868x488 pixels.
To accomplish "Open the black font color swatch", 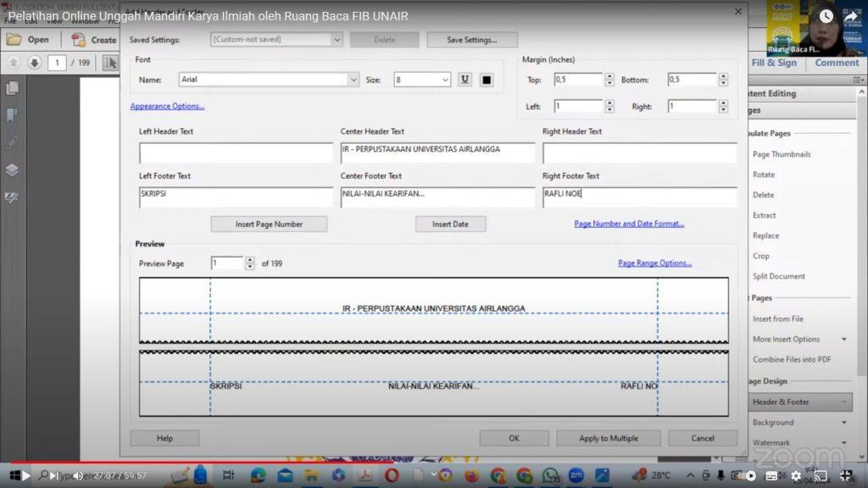I will (x=487, y=80).
